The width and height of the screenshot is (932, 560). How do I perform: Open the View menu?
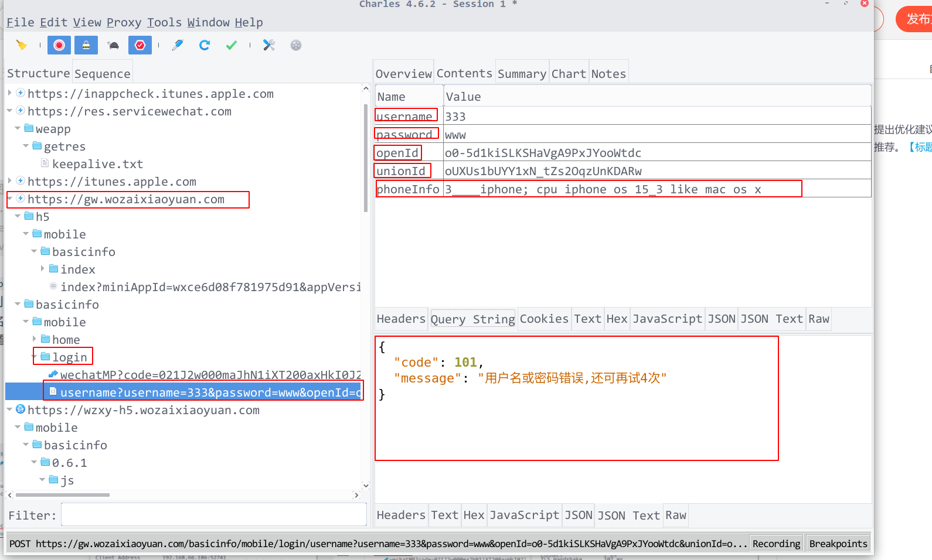[87, 22]
